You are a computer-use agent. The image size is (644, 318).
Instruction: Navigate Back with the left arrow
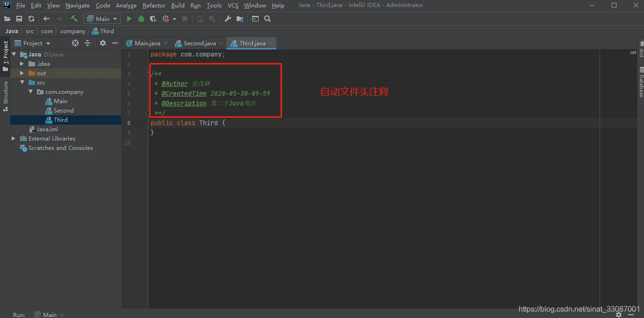[x=46, y=19]
